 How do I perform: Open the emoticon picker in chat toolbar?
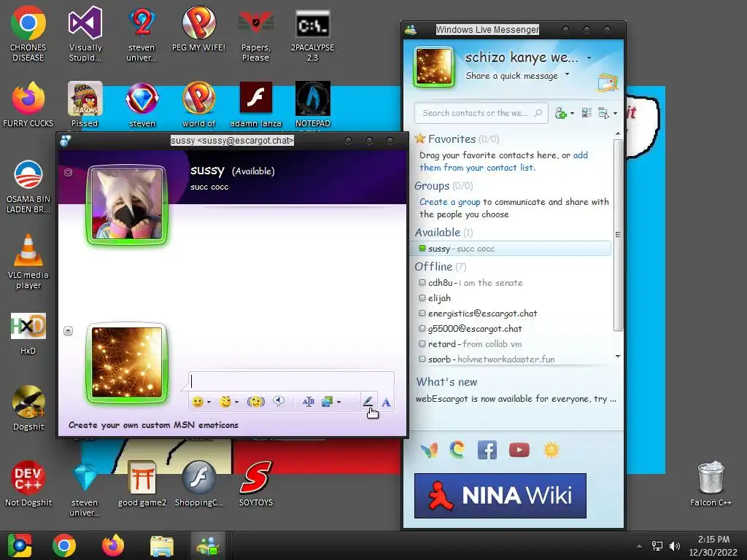(198, 402)
